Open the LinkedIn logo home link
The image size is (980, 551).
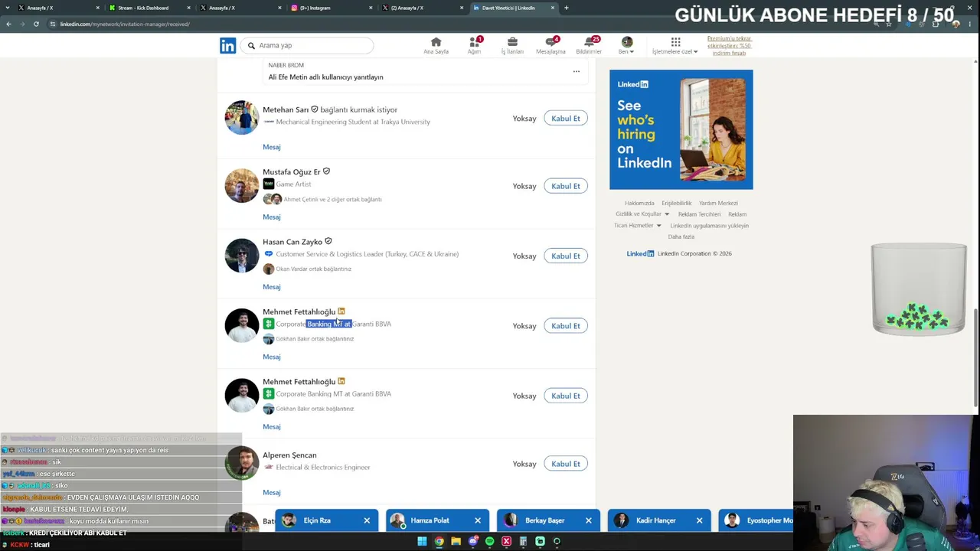(x=227, y=45)
